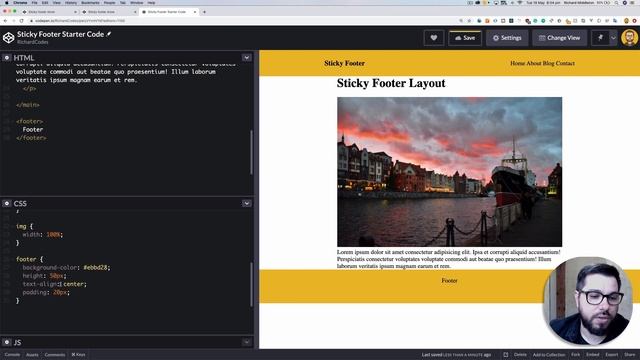Click the Sticky Footer preview logo text

pyautogui.click(x=344, y=63)
